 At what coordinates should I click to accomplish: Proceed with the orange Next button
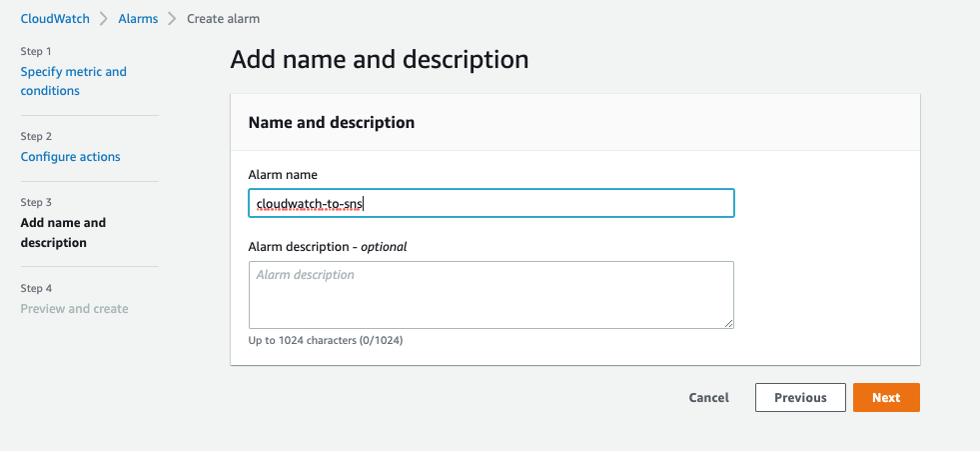click(886, 398)
